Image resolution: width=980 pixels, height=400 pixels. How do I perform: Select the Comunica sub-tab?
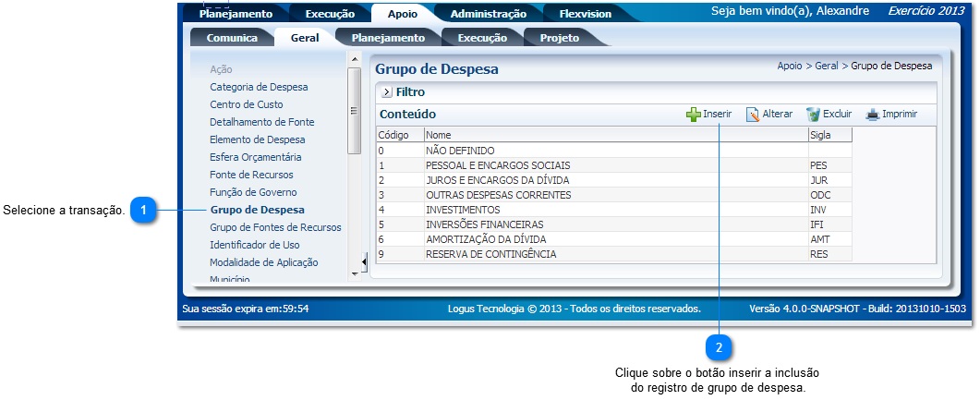(x=232, y=38)
